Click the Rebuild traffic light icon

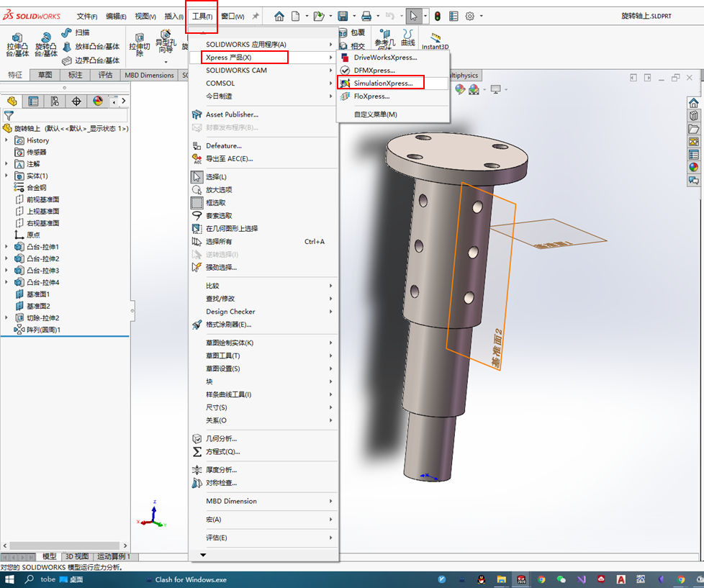438,17
